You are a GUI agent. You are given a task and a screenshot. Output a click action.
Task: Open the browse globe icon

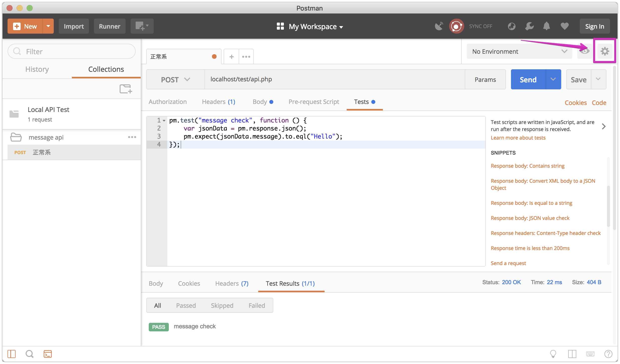tap(511, 26)
